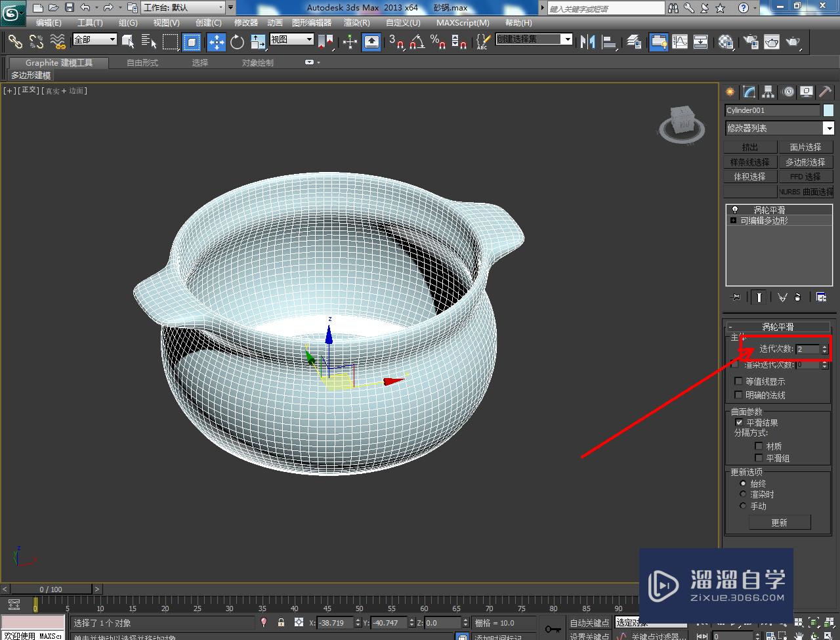Open the 修改器 menu
Viewport: 840px width, 640px height.
coord(246,22)
